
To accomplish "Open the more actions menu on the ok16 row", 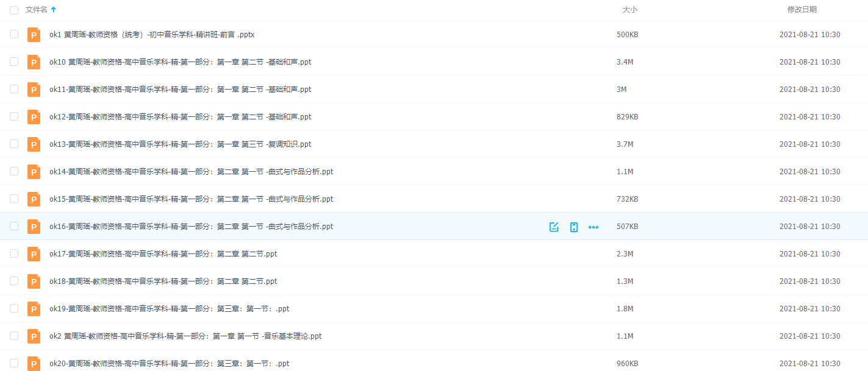I will [593, 226].
